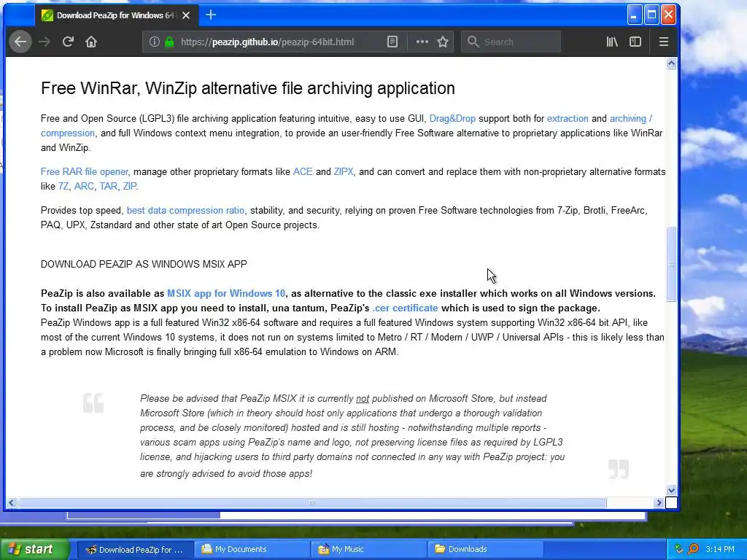The width and height of the screenshot is (747, 560).
Task: Click vertical scrollbar up arrow
Action: coord(671,63)
